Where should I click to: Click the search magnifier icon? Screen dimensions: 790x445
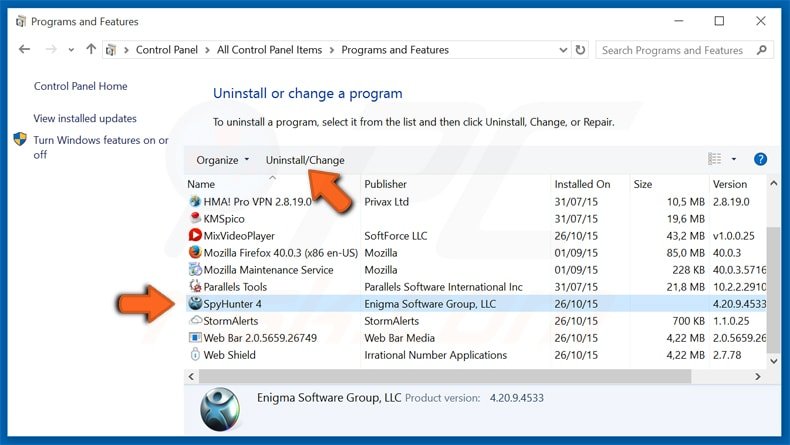[762, 50]
